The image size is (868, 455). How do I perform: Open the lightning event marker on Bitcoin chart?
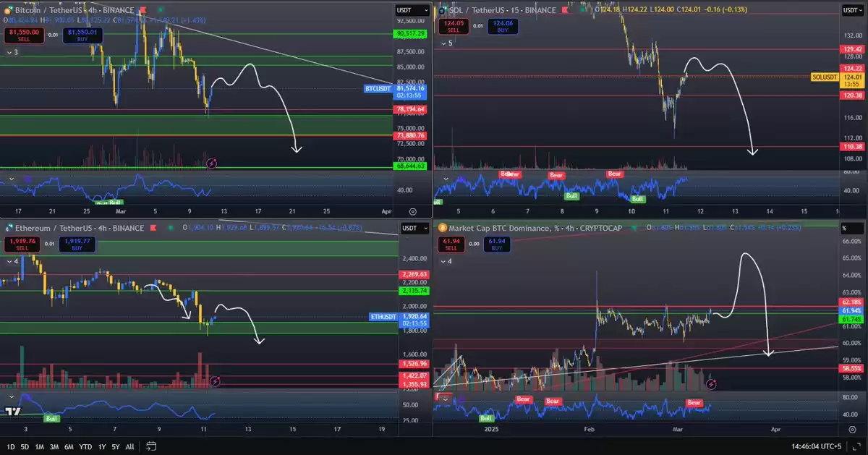[x=211, y=164]
